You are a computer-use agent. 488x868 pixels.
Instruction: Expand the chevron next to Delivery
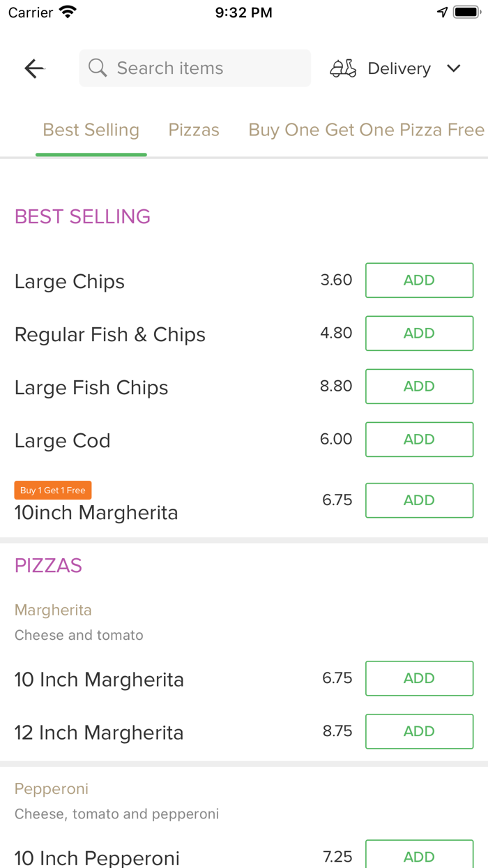453,68
